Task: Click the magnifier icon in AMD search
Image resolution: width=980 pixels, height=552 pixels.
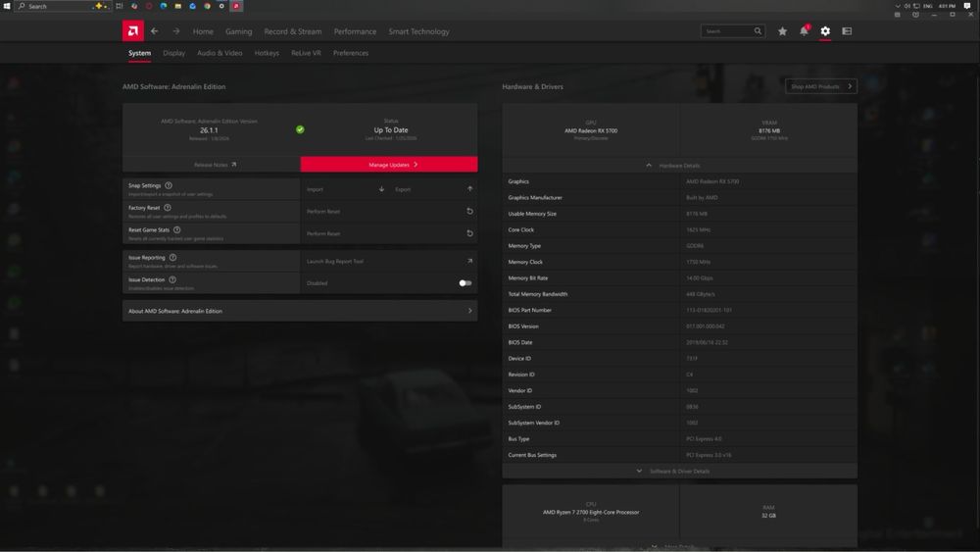Action: (x=758, y=30)
